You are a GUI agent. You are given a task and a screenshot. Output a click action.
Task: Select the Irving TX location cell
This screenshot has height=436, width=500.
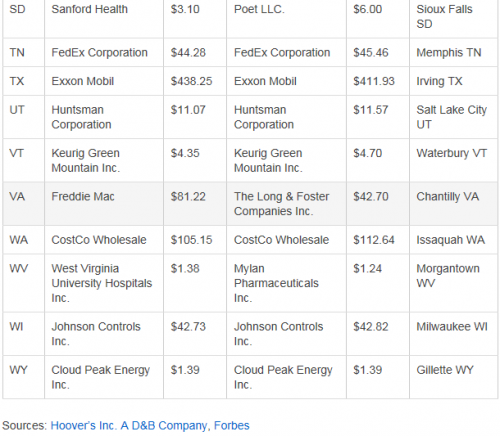pyautogui.click(x=454, y=81)
